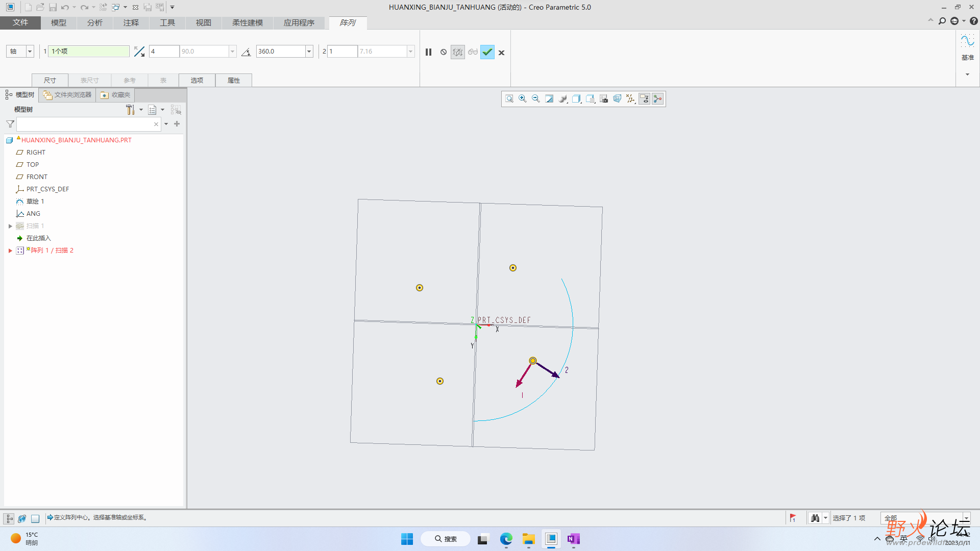Flip first direction angle icon

pyautogui.click(x=139, y=52)
